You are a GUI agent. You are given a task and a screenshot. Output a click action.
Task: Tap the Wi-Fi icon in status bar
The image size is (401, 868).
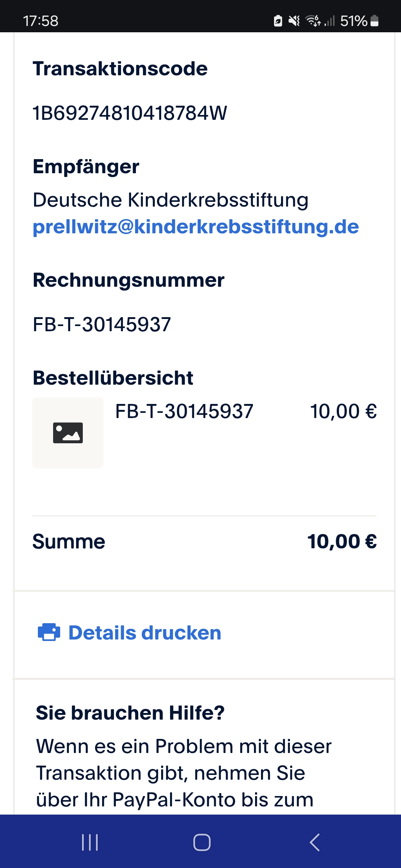313,21
